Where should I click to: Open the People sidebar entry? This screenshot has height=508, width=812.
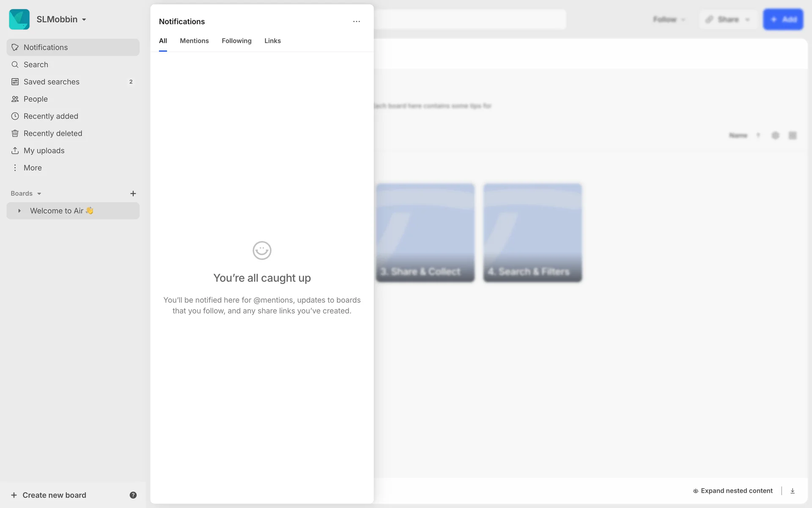click(x=36, y=99)
